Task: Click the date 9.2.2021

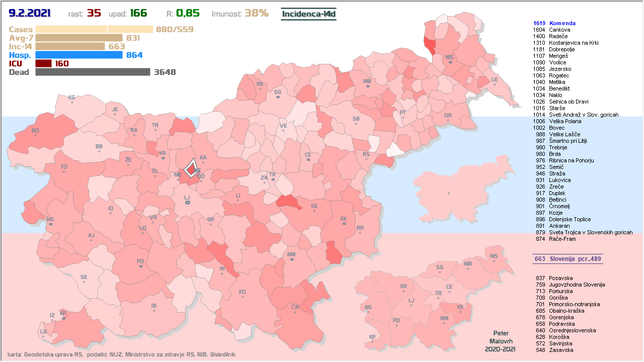Action: [x=32, y=14]
